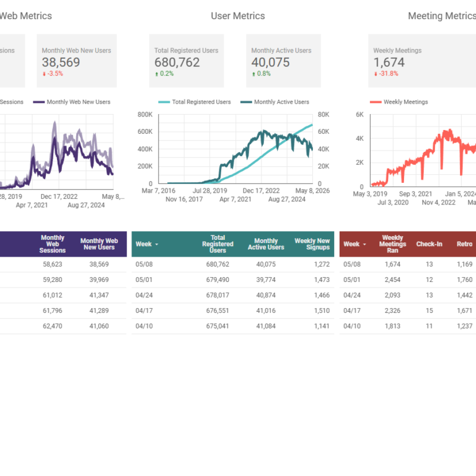This screenshot has height=476, width=476.
Task: Sort by Weekly Meetings Ran column header
Action: click(x=392, y=244)
